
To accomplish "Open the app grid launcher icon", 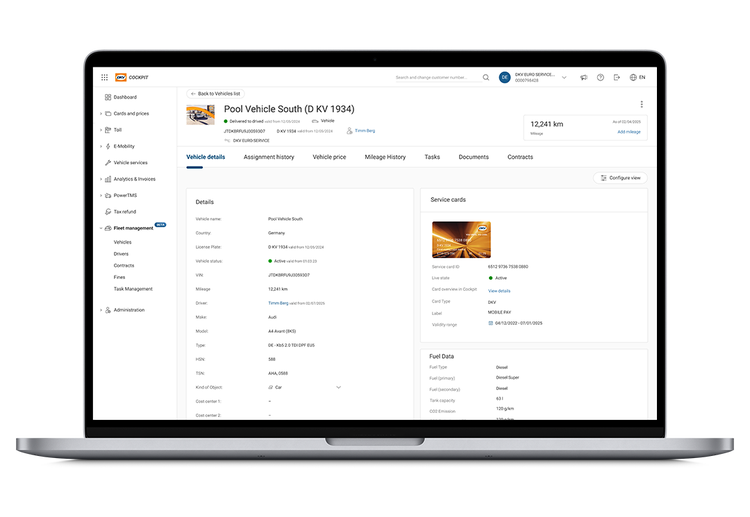I will click(104, 77).
